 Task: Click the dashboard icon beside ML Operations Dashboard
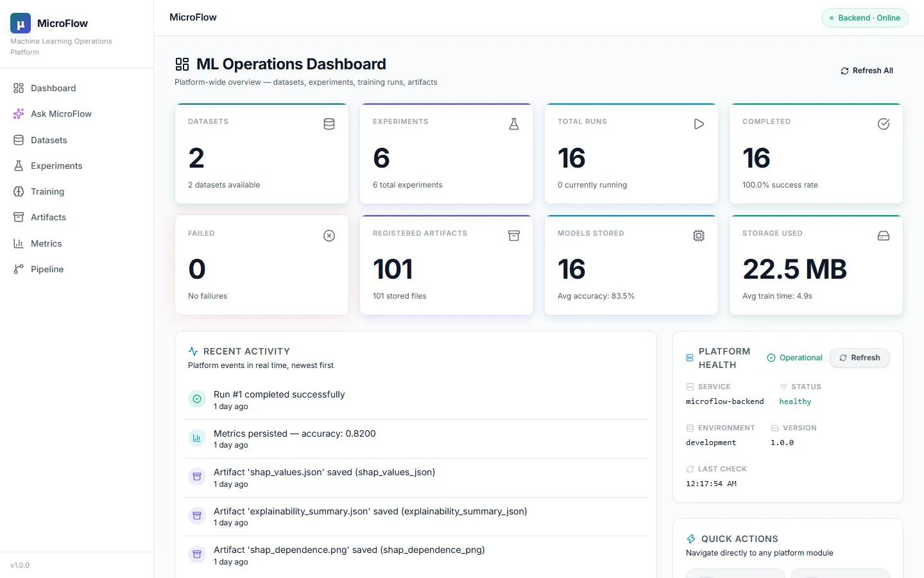point(182,64)
